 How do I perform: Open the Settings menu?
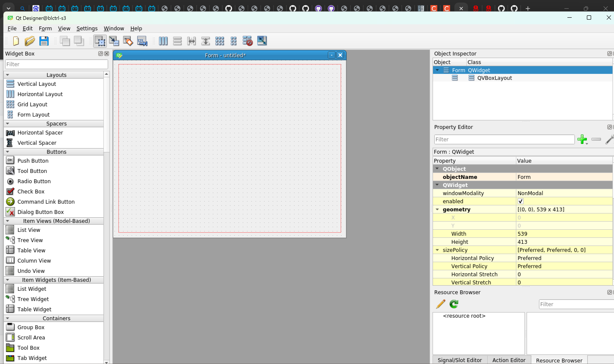coord(87,28)
